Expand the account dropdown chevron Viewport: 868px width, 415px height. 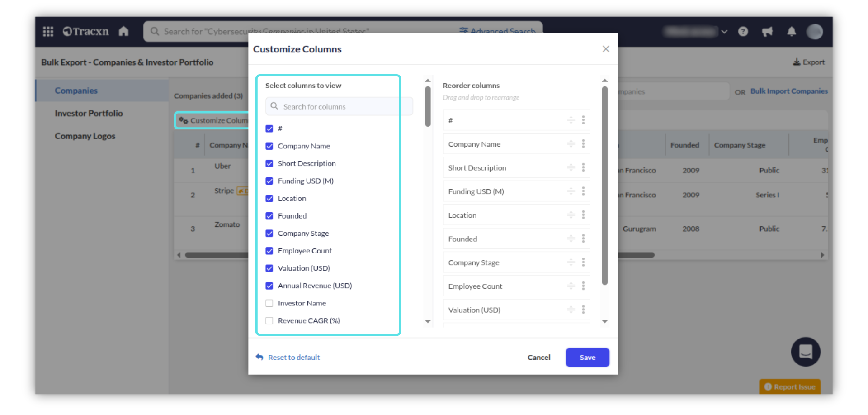point(724,32)
